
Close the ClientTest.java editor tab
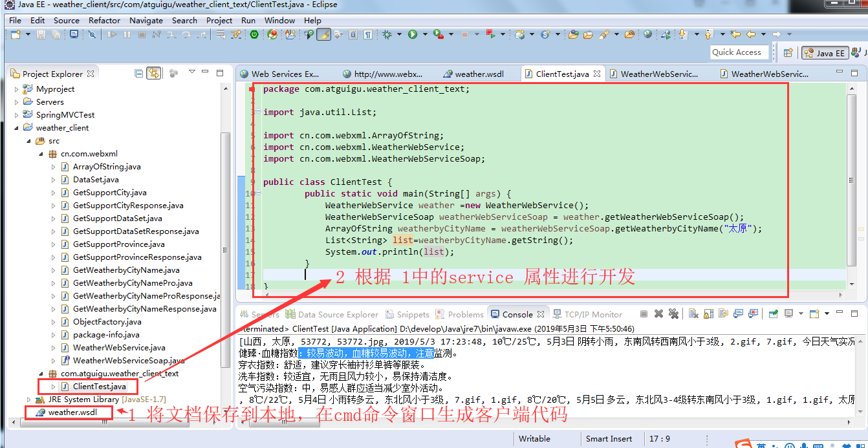tap(597, 74)
